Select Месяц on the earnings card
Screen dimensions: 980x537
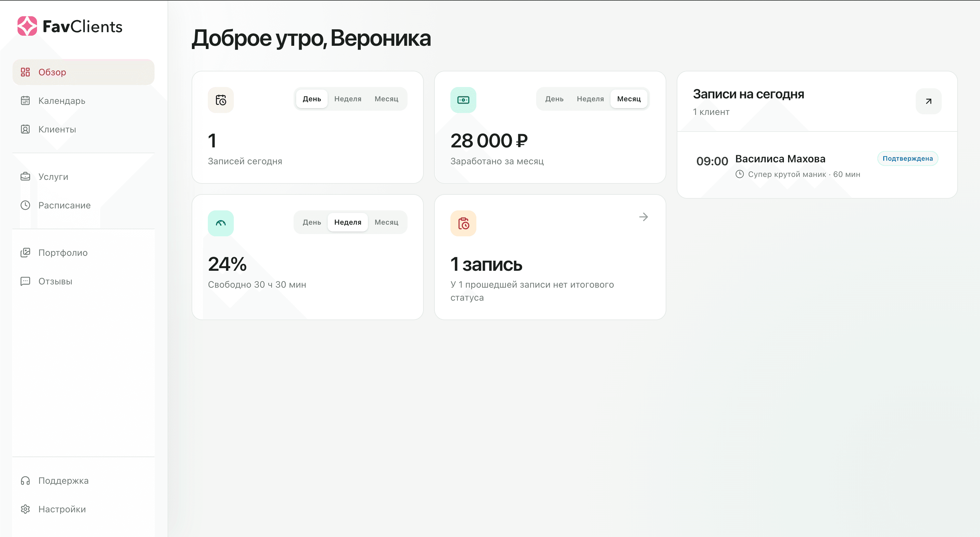(628, 99)
